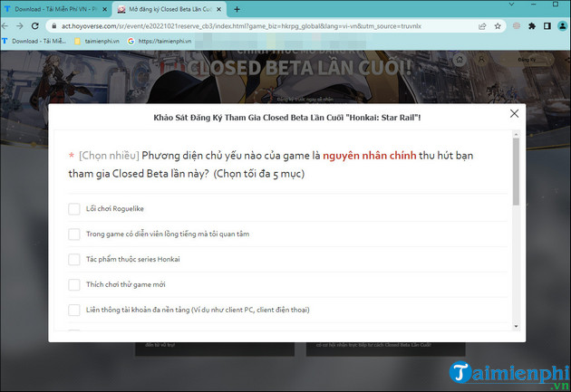571x392 pixels.
Task: Check Liên thông tài khoản đa nền tảng option
Action: point(74,310)
